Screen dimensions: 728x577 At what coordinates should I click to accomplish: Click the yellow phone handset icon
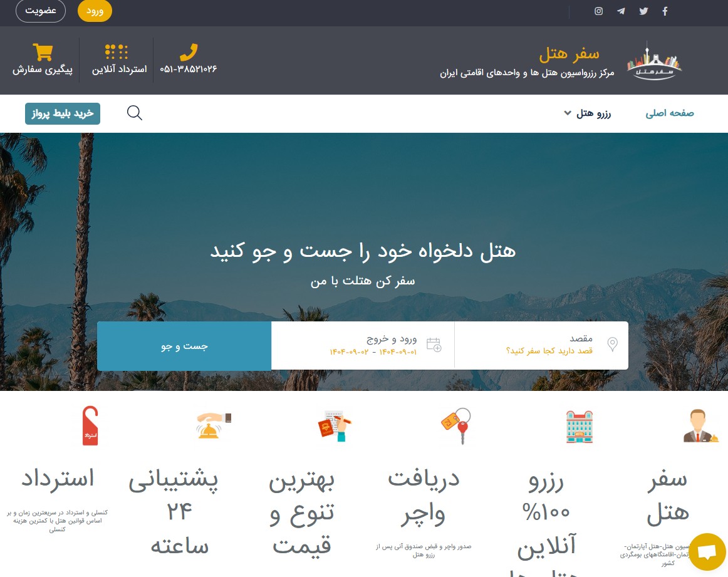189,52
